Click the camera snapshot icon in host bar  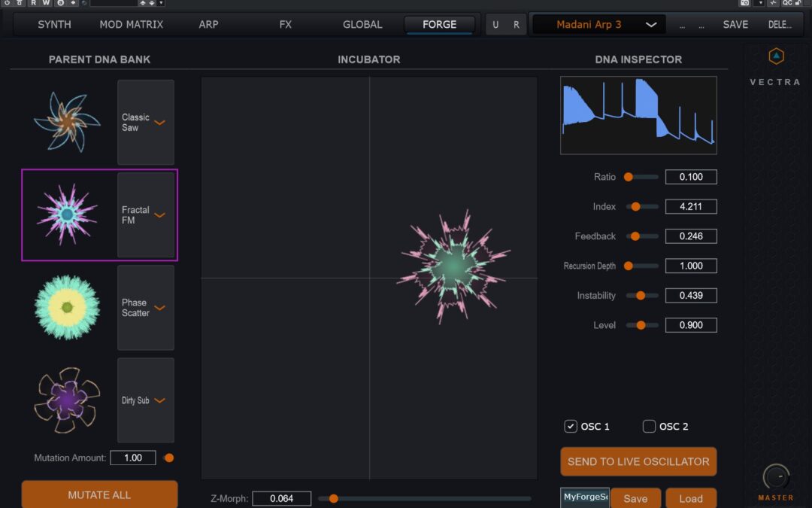click(744, 3)
